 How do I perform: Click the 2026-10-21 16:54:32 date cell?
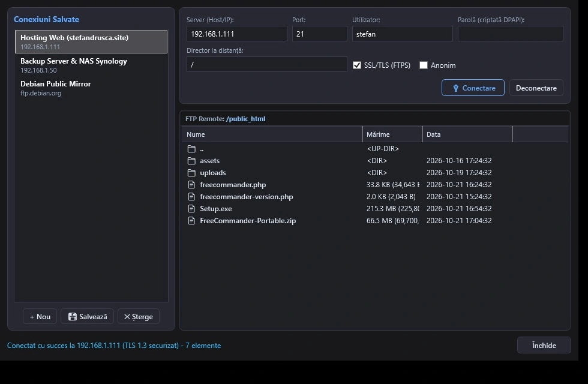pos(459,209)
